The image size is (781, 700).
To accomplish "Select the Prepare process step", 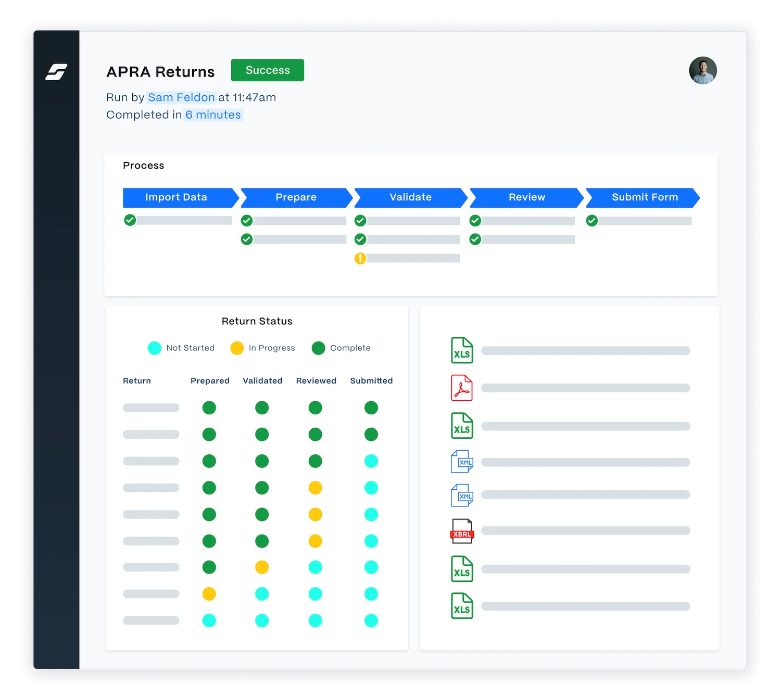I will click(297, 198).
